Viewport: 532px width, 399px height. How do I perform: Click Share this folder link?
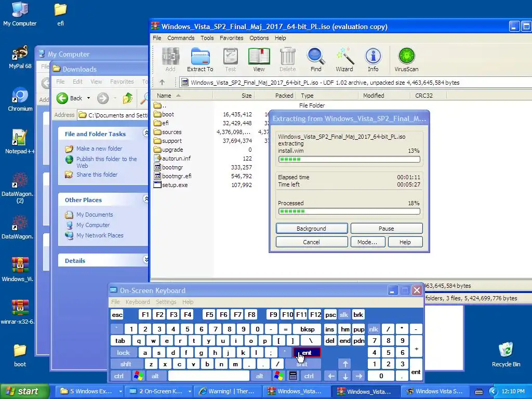(x=97, y=175)
